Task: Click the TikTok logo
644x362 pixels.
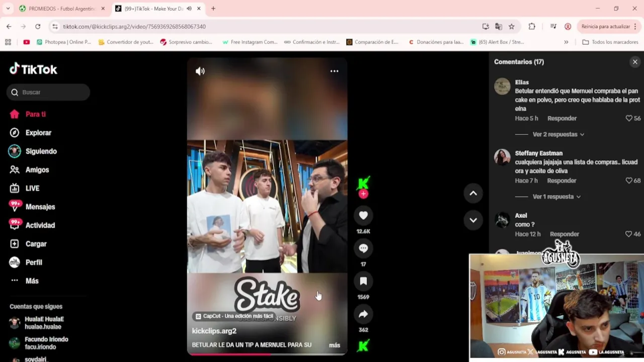Action: click(33, 69)
